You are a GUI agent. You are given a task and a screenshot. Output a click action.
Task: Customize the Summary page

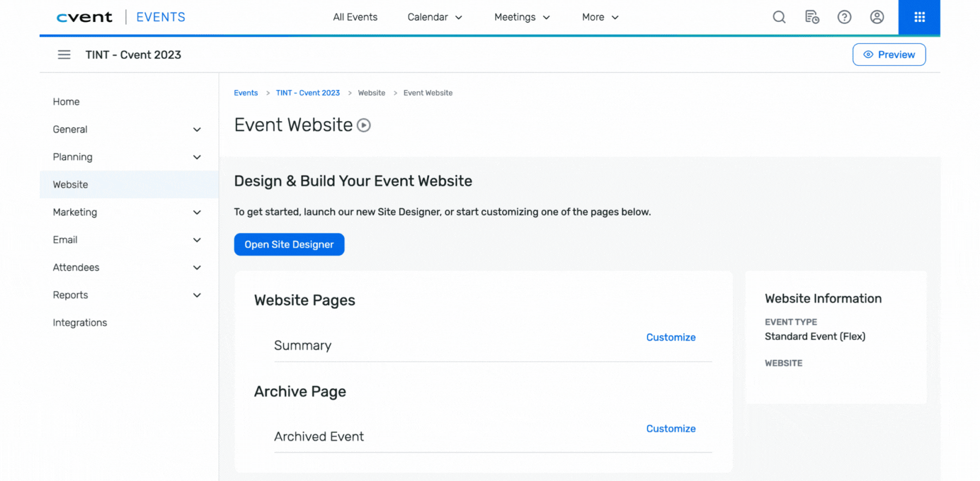(x=671, y=337)
